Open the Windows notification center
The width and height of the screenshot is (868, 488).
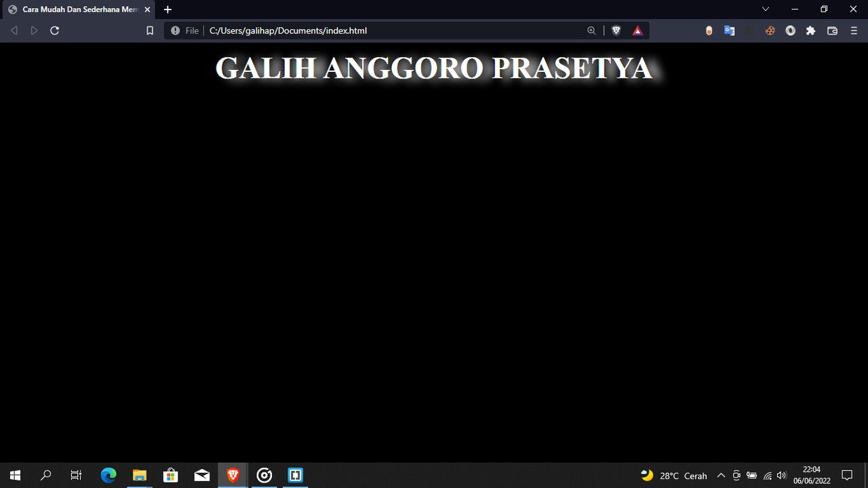847,475
